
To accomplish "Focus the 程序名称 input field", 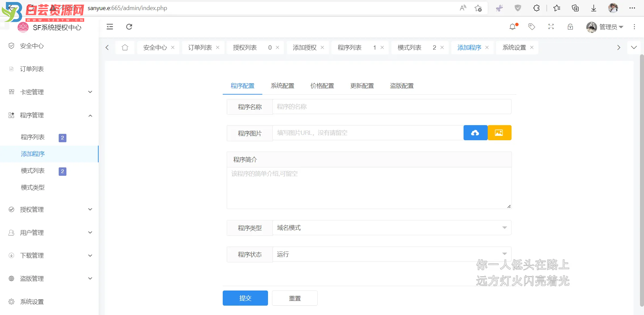I will coord(392,107).
